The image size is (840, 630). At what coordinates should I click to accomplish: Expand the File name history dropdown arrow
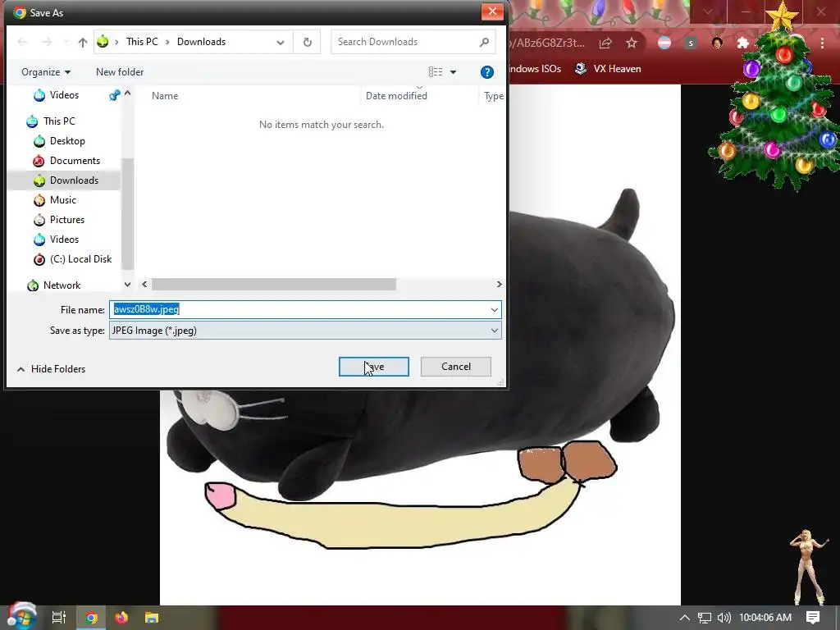tap(494, 309)
